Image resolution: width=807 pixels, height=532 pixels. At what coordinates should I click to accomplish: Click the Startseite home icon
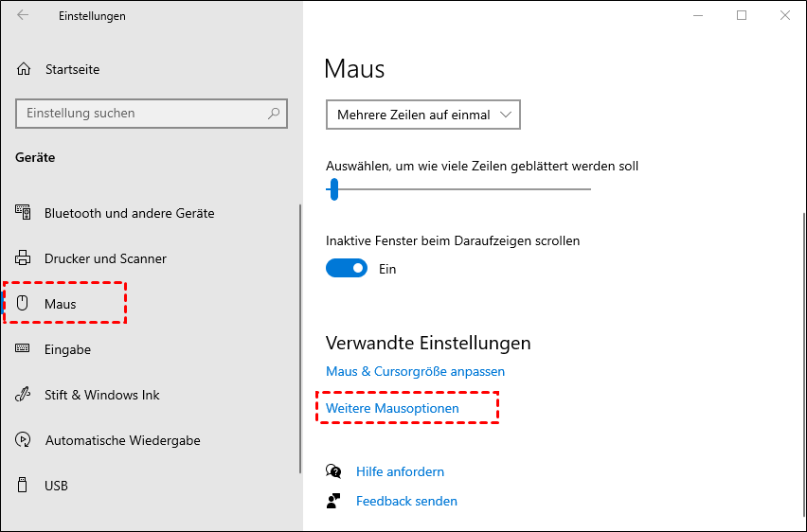click(x=24, y=69)
